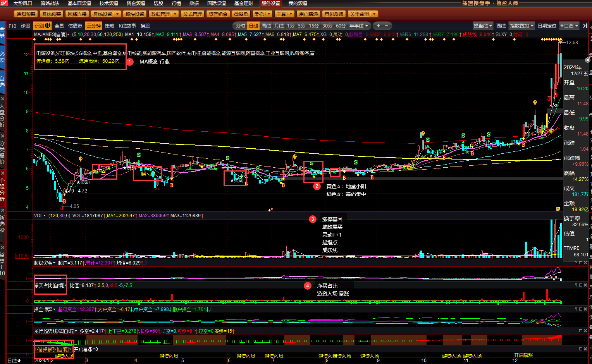Toggle the 识别 recognition button
Viewport: 592px width, 364px height.
pos(43,26)
